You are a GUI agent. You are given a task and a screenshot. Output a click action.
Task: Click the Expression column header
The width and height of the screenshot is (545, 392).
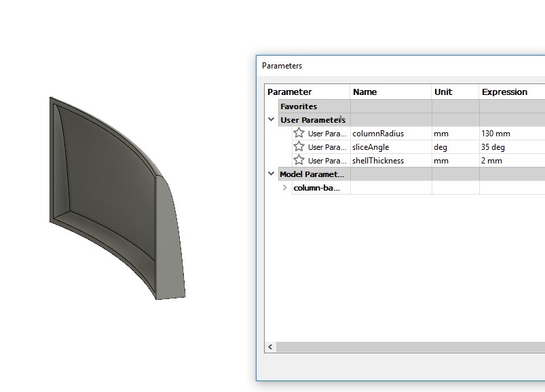[504, 92]
